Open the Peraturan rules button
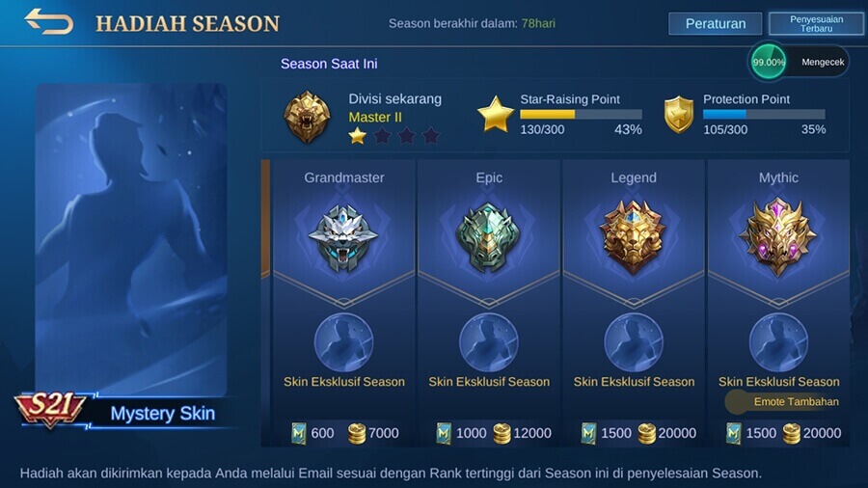The width and height of the screenshot is (868, 488). (x=716, y=24)
